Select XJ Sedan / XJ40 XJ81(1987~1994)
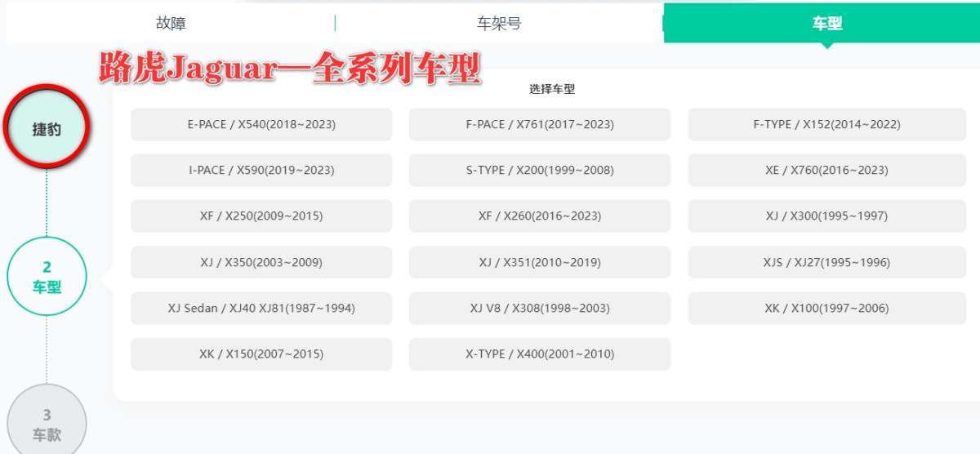This screenshot has width=980, height=454. click(261, 309)
